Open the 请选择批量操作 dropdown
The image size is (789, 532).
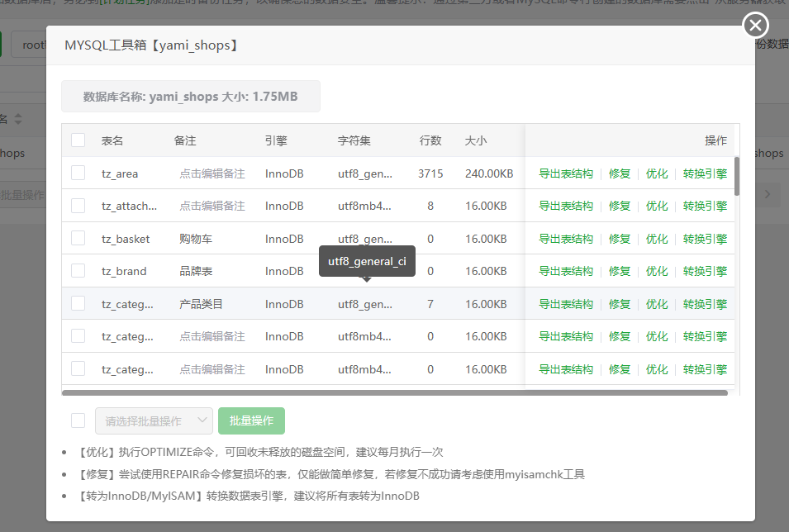[154, 420]
